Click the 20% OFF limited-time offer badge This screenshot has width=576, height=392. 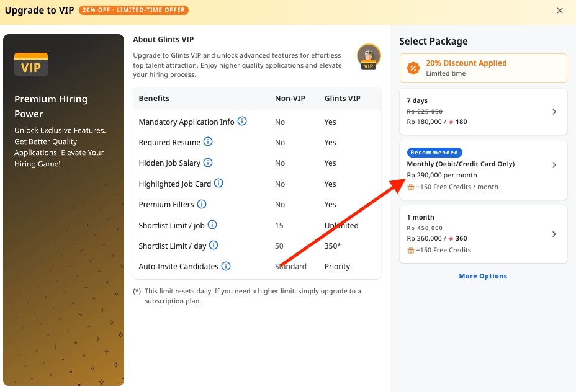point(133,10)
